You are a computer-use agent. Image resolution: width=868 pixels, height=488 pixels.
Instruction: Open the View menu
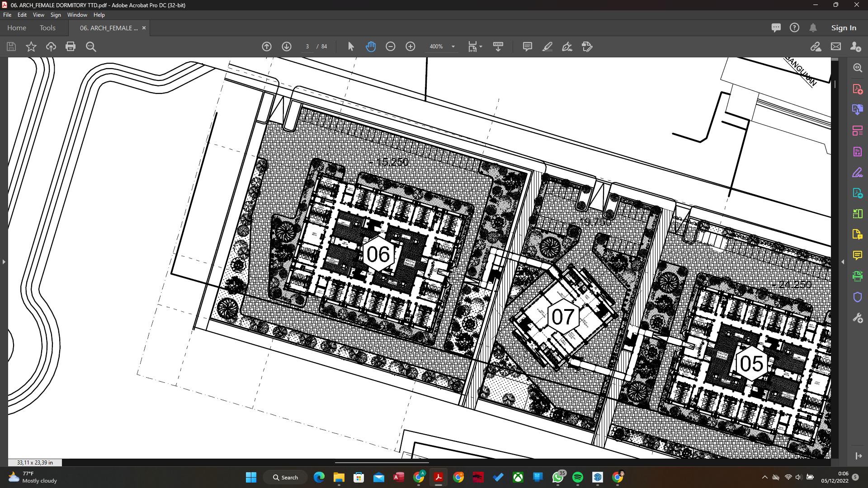(38, 15)
